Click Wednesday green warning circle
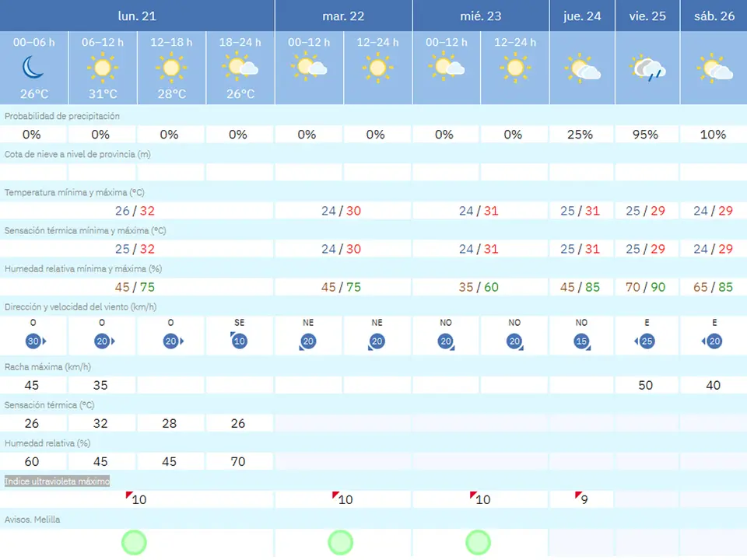747x560 pixels. (x=478, y=542)
